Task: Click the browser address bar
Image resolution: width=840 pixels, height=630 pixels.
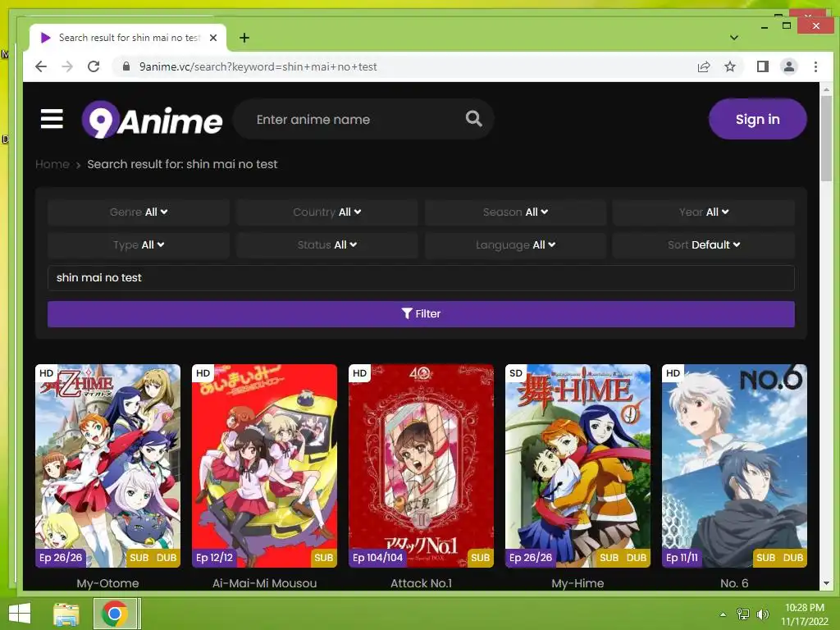Action: coord(407,66)
